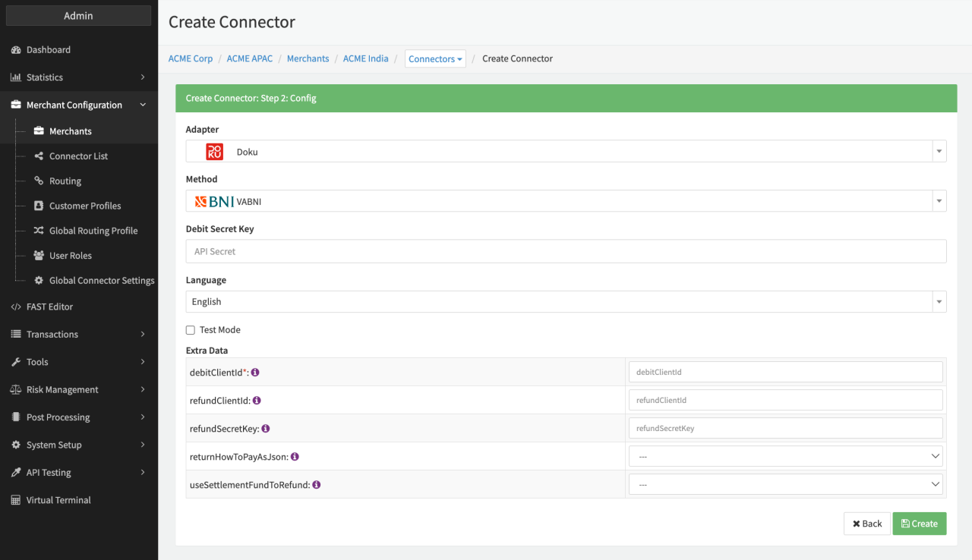Click the FAST Editor code icon
Image resolution: width=972 pixels, height=560 pixels.
pos(16,307)
